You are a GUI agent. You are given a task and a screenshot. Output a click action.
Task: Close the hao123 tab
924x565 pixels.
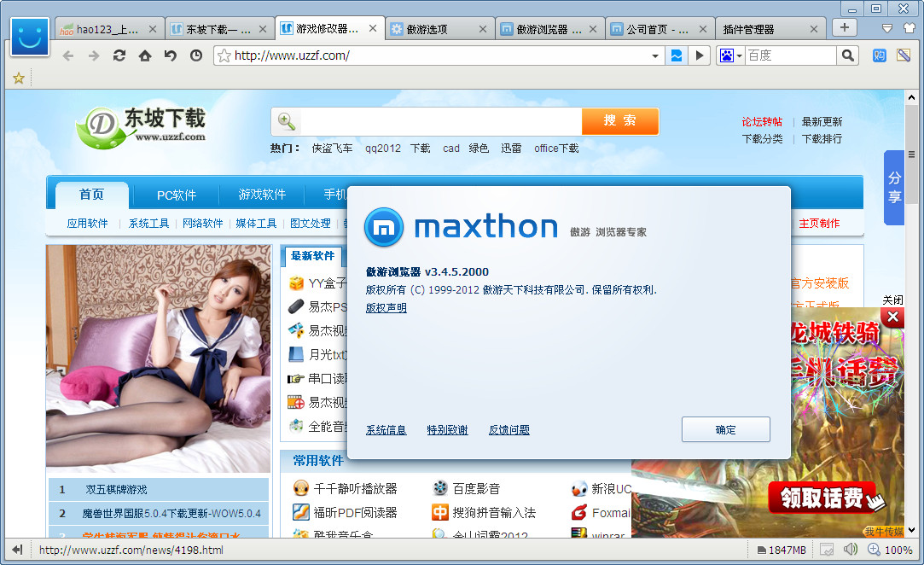[x=153, y=29]
